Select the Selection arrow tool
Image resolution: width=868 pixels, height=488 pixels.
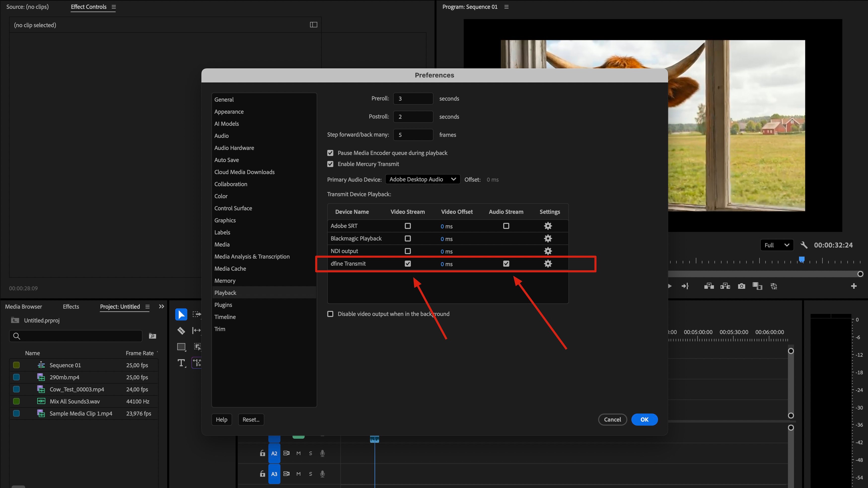181,314
